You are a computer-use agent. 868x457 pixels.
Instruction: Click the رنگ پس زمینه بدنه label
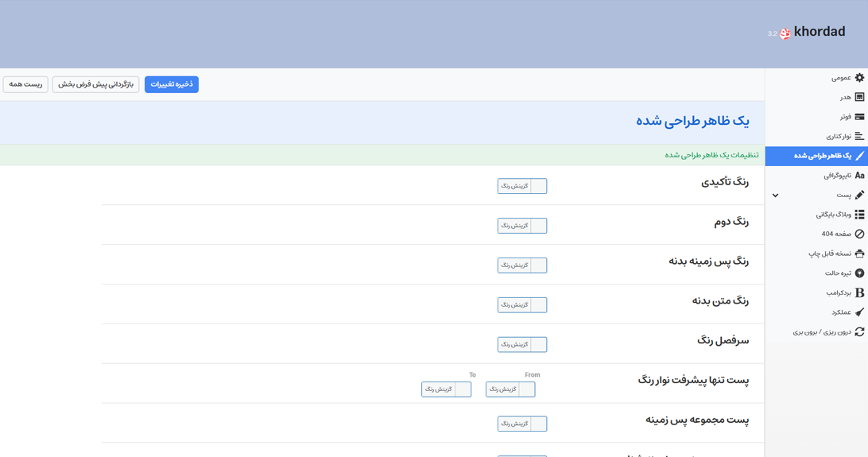tap(708, 261)
